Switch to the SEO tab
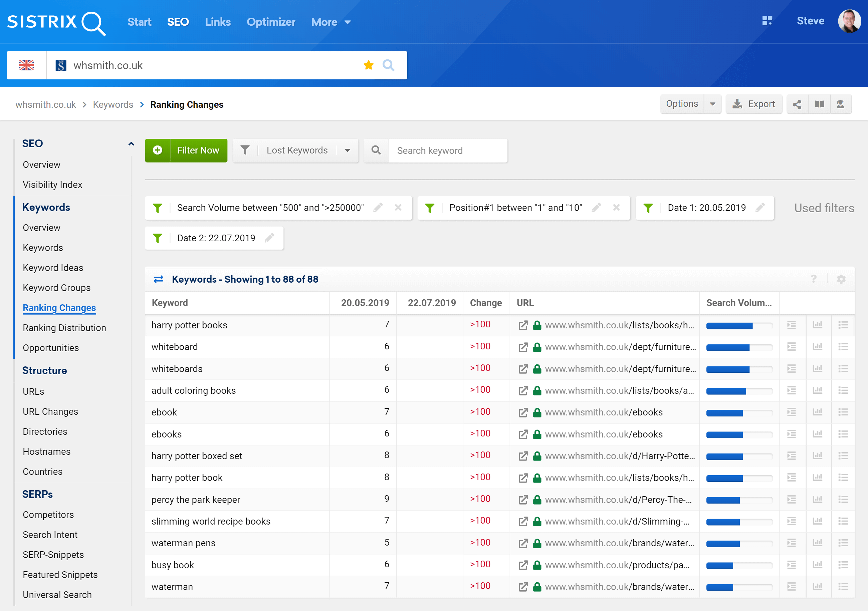Image resolution: width=868 pixels, height=611 pixels. (x=178, y=22)
